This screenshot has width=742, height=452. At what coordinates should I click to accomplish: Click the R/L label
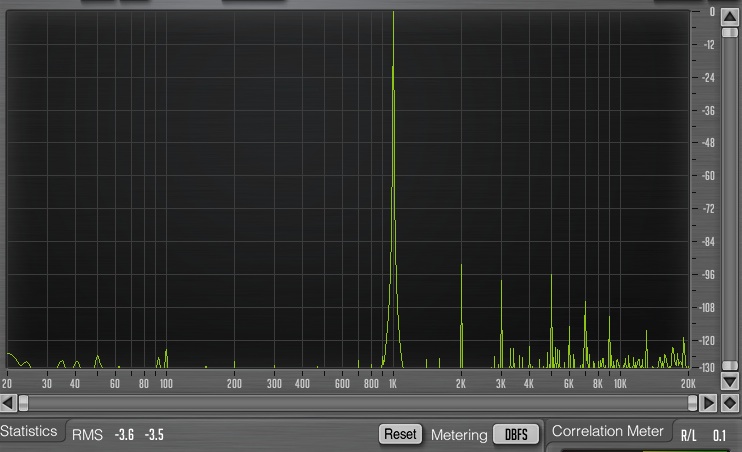(x=689, y=435)
